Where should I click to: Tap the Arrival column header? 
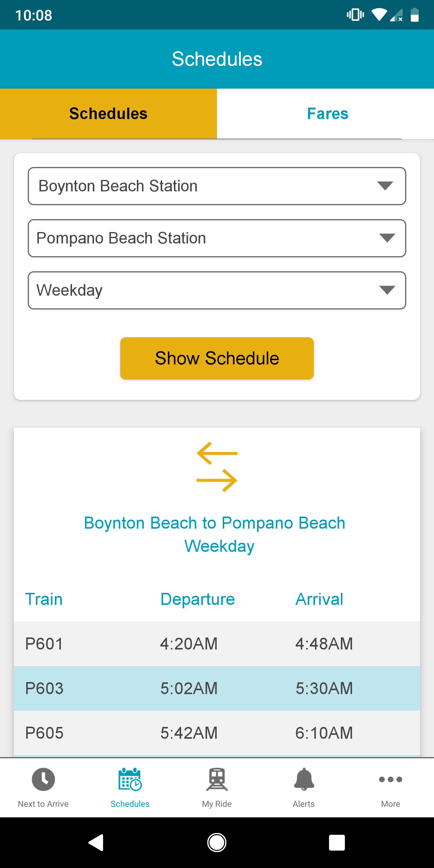tap(319, 599)
